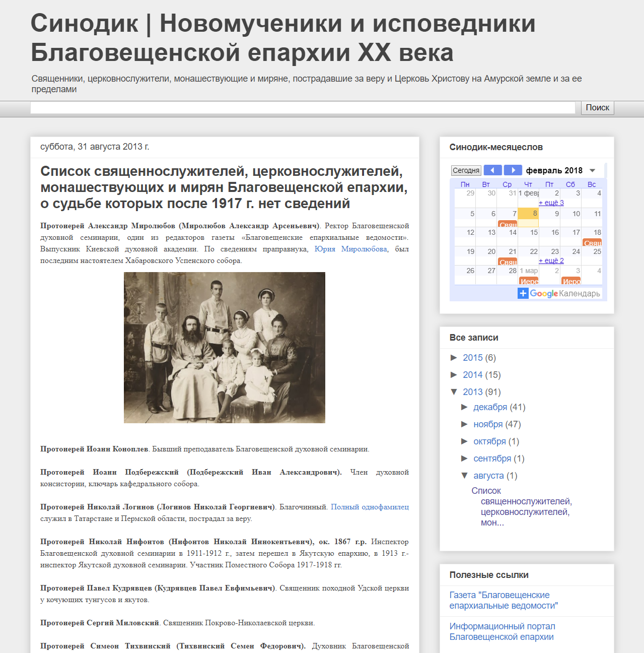
Task: Expand the ноября archive month
Action: pos(464,424)
